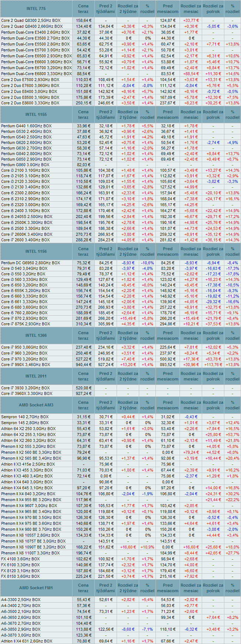
Task: Click the AMD Socket FM1 section header
Action: pos(36,588)
